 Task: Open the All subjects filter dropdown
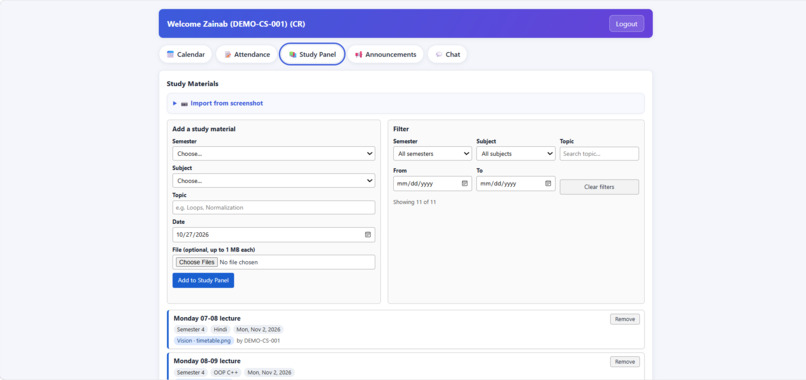(516, 153)
